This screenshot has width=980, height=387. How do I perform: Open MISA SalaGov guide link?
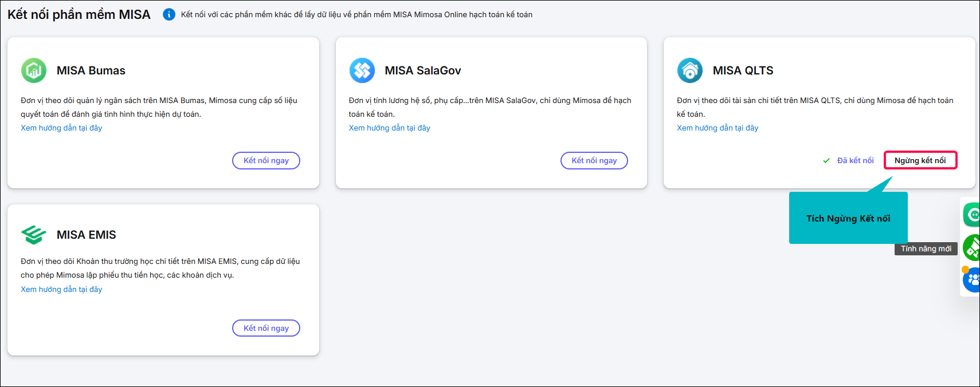[x=390, y=128]
